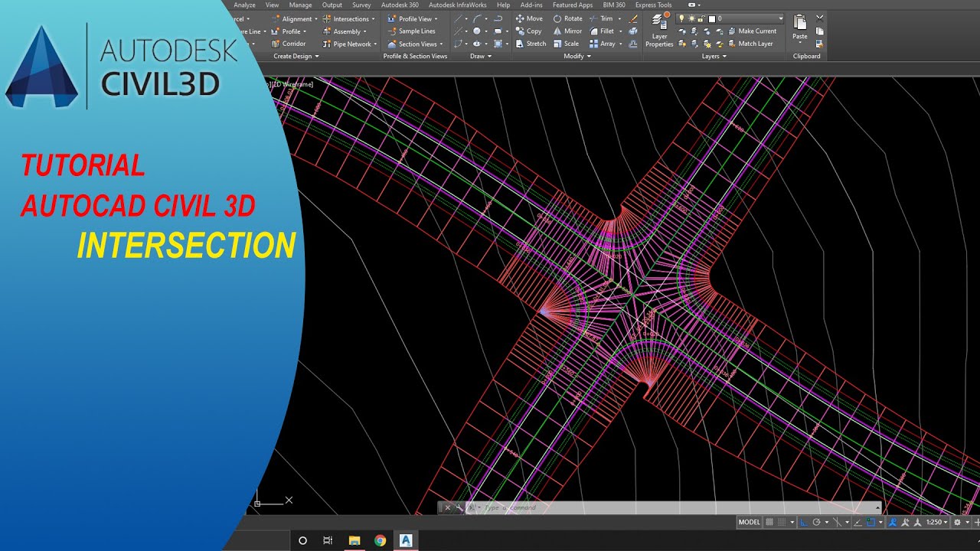Click the Array tool
The height and width of the screenshot is (551, 980).
[603, 44]
